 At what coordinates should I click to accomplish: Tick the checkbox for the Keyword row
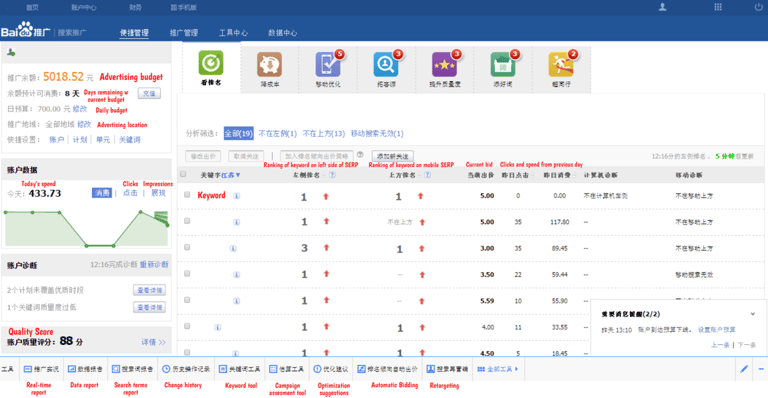pos(187,195)
